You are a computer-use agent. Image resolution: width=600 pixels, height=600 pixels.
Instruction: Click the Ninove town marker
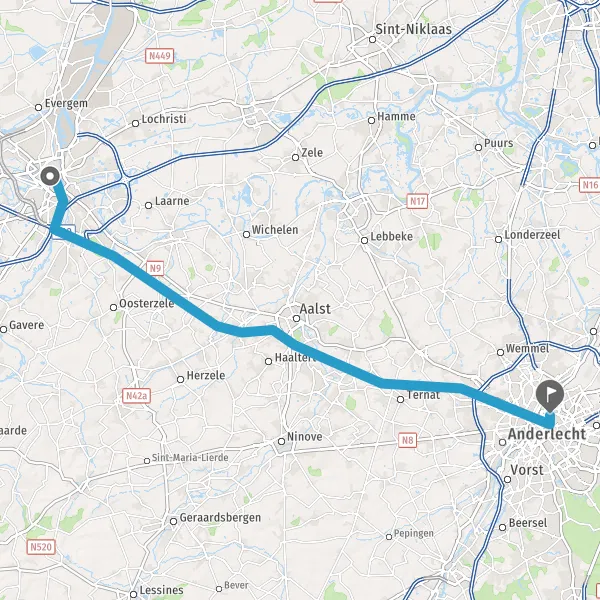281,442
